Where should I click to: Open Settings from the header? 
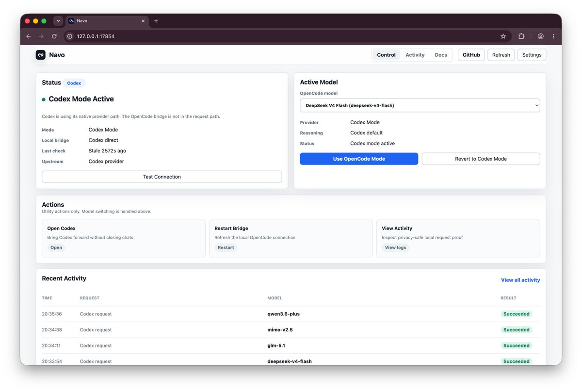(x=532, y=55)
